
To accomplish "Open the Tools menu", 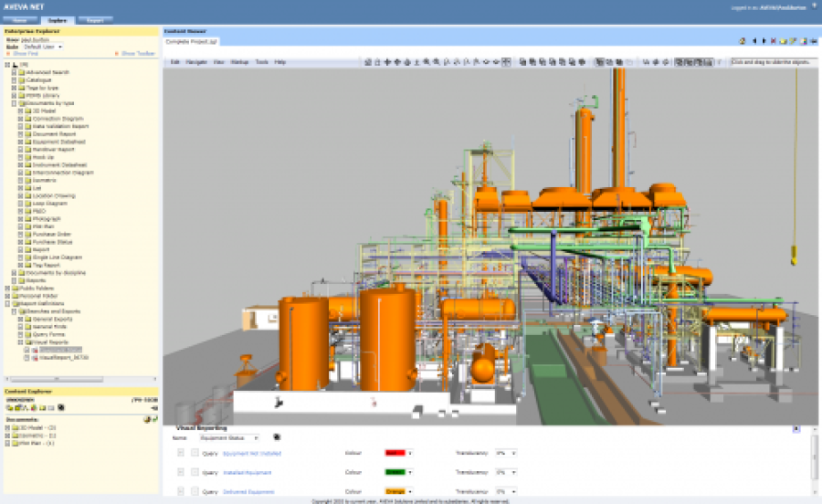I will click(261, 62).
